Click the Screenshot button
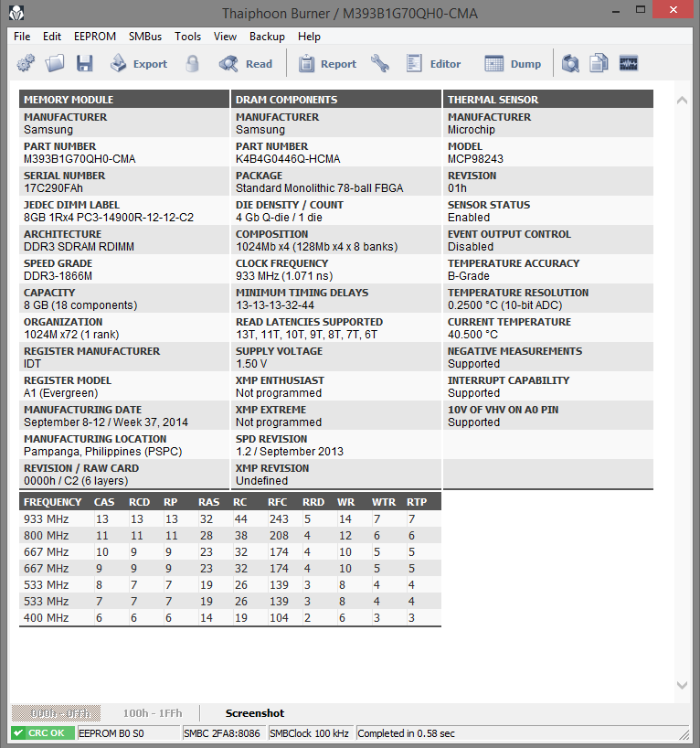The width and height of the screenshot is (700, 748). coord(255,713)
